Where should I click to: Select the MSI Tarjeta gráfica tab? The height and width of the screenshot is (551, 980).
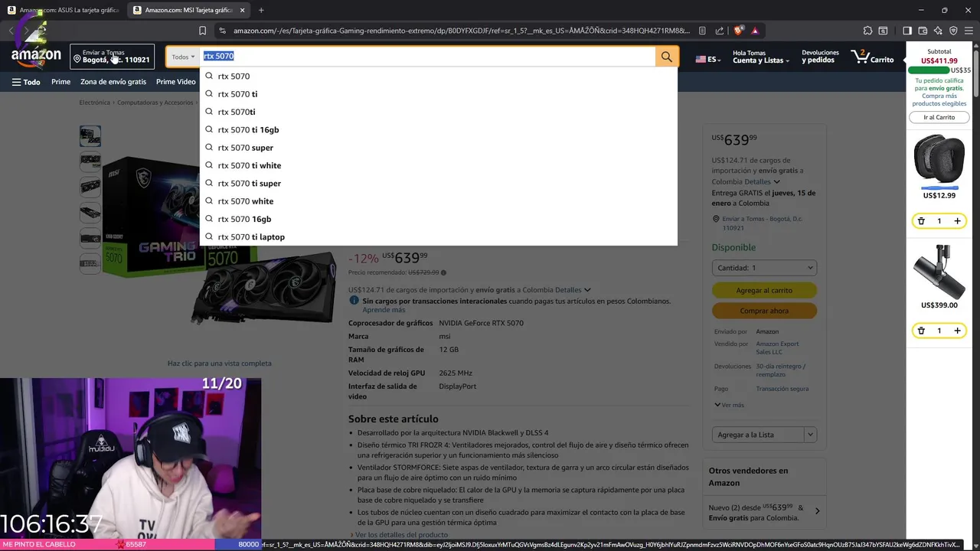click(x=188, y=10)
